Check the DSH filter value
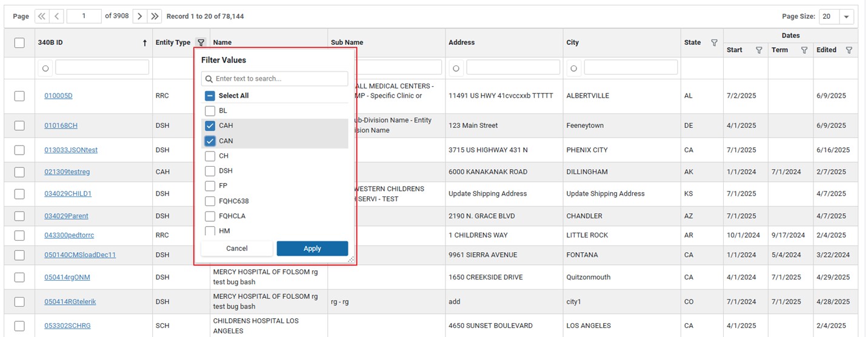 click(x=210, y=171)
